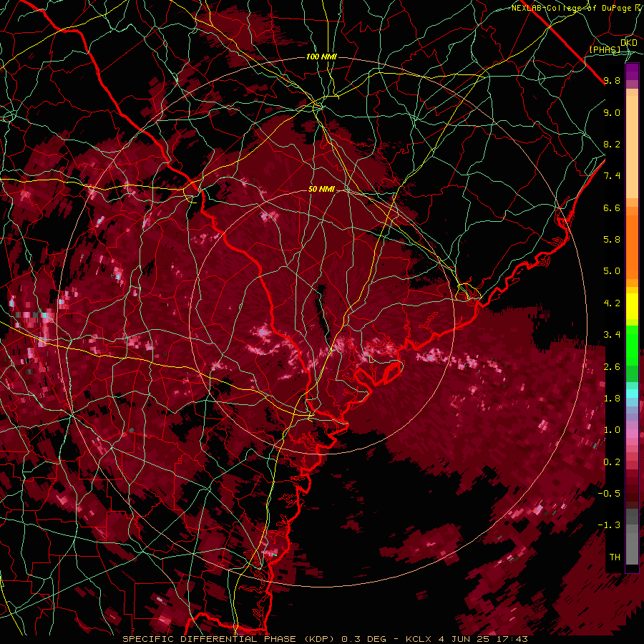Click the "[PHAS]" units label above scale
The height and width of the screenshot is (644, 644).
[x=605, y=49]
